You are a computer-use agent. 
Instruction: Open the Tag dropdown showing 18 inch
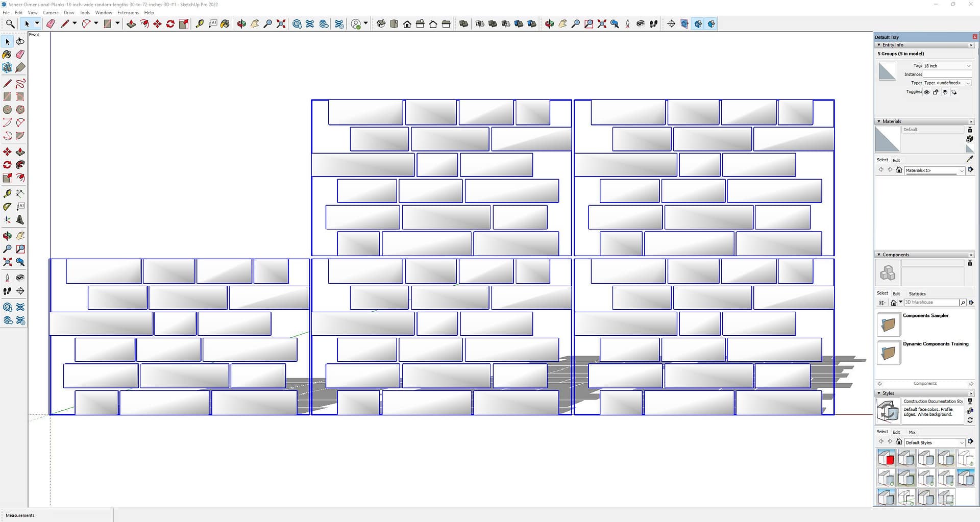pos(947,66)
